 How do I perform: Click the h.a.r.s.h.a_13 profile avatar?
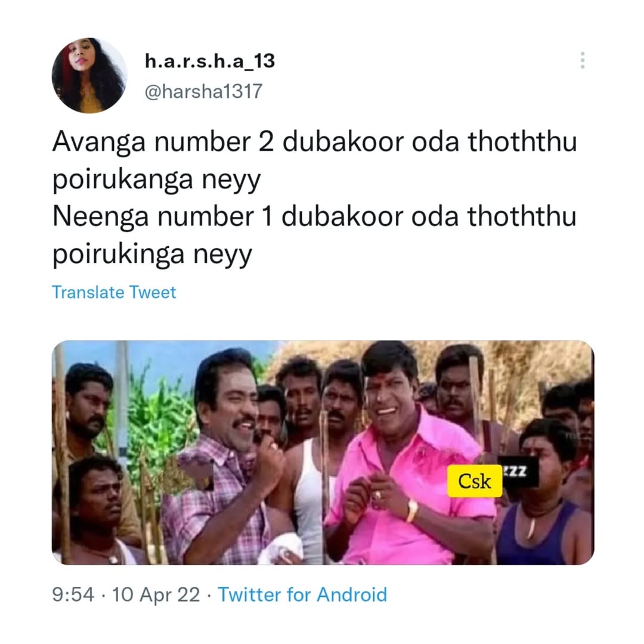click(x=89, y=76)
